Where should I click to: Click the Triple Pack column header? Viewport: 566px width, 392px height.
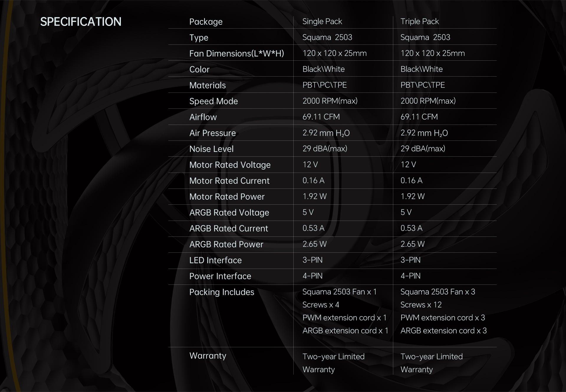(x=419, y=21)
